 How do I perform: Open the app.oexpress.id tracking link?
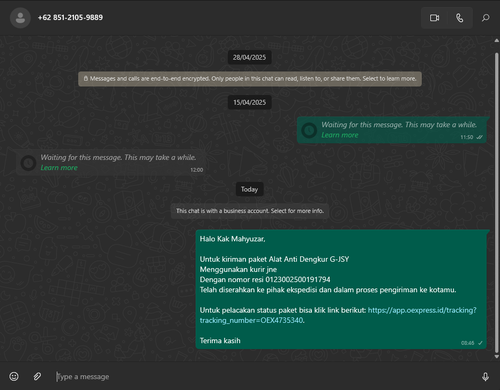tap(338, 315)
